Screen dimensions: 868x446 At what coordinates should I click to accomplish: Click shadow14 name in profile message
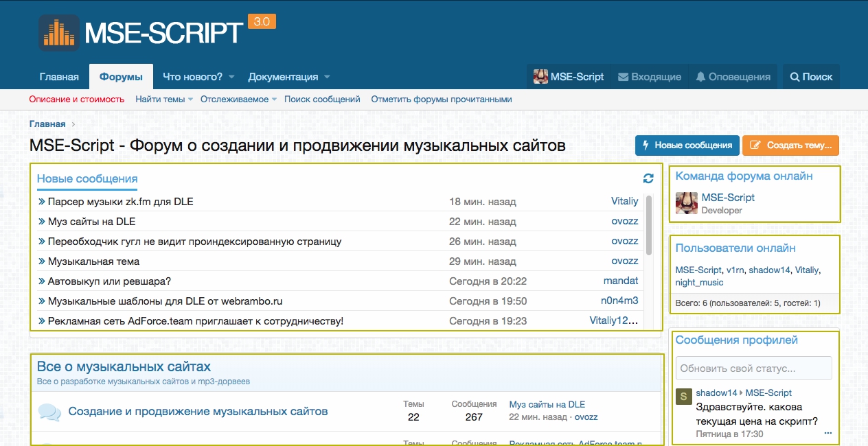point(716,393)
